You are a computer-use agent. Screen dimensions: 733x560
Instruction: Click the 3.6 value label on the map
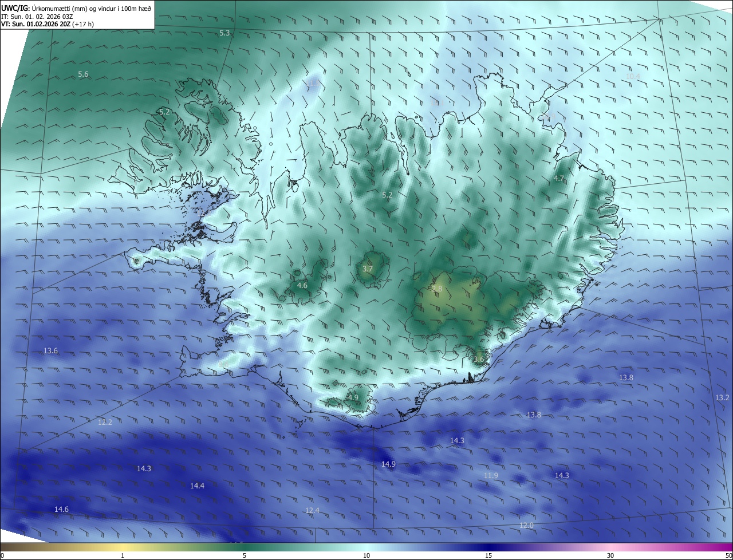[479, 360]
